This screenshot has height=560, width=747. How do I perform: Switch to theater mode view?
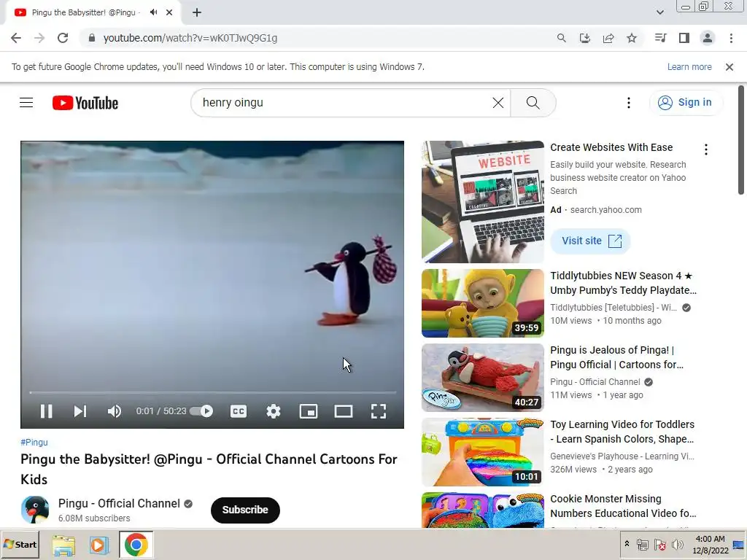coord(344,411)
